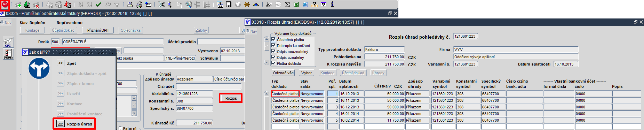Click Účetní doklad button in invoice window
Screen dimensions: 644x130
pyautogui.click(x=63, y=30)
